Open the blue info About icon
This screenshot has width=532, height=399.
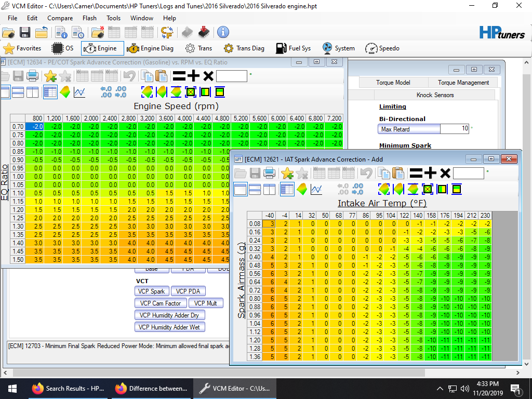(x=223, y=32)
